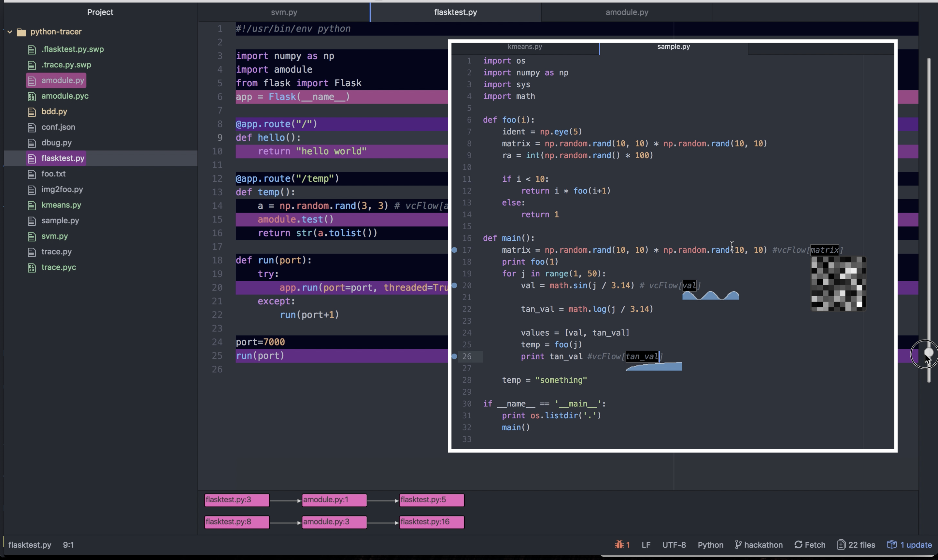
Task: Click the amodule.py:1 trace node
Action: (x=334, y=500)
